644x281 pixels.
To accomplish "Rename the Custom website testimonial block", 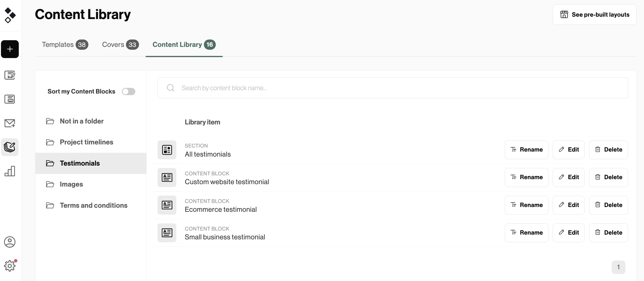I will [527, 177].
